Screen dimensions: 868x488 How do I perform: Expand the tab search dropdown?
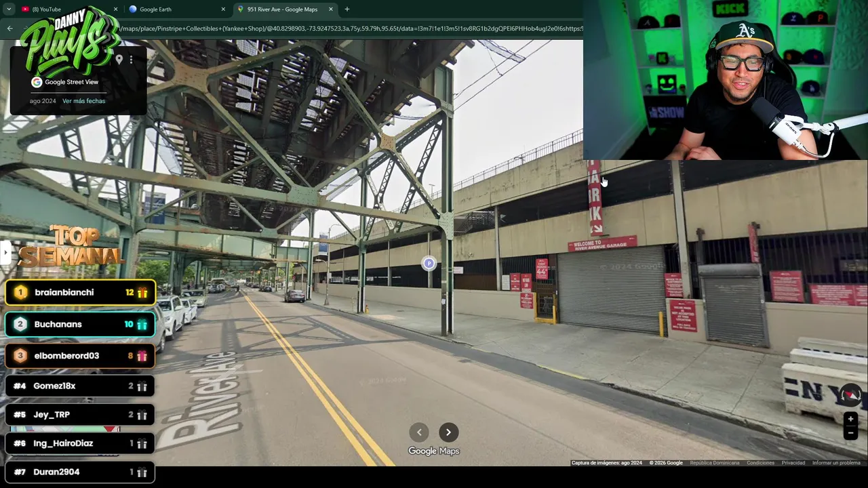click(8, 9)
